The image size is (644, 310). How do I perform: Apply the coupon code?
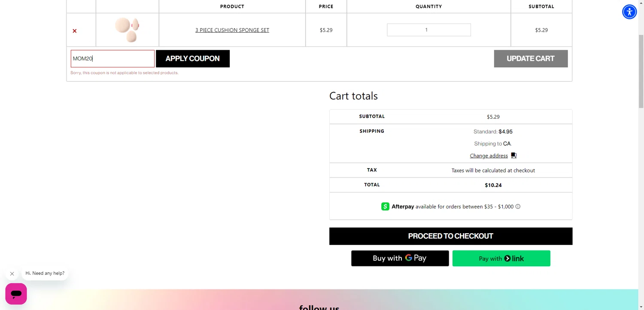point(192,59)
